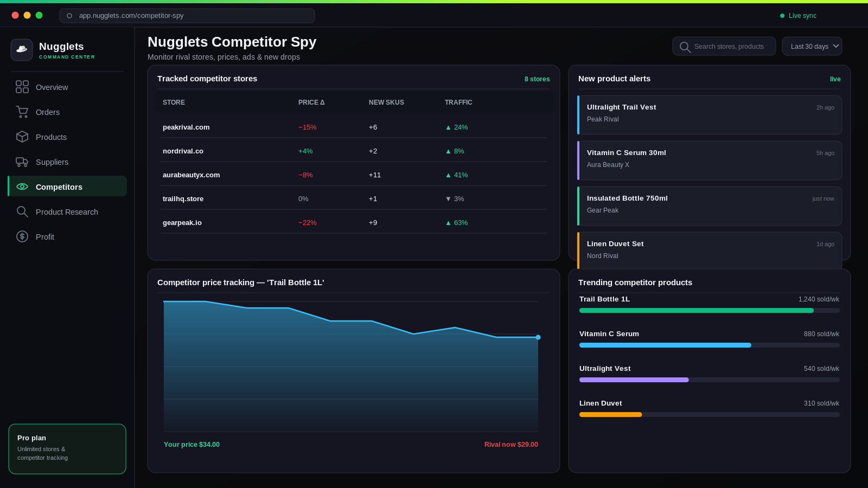Click the Trending competitor products heading
868x488 pixels.
pos(635,282)
